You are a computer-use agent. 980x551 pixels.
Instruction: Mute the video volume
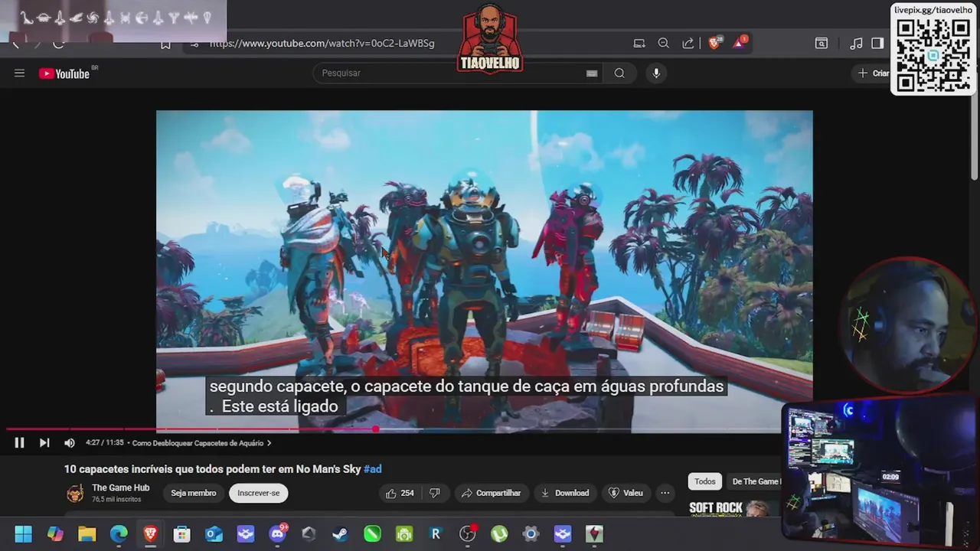tap(70, 443)
